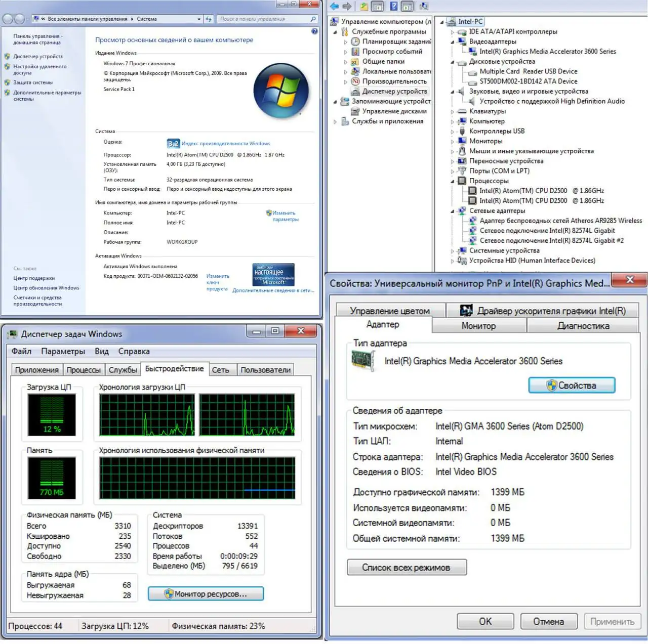Screen dimensions: 648x644
Task: Click the Производительность red gauge icon
Action: 355,81
